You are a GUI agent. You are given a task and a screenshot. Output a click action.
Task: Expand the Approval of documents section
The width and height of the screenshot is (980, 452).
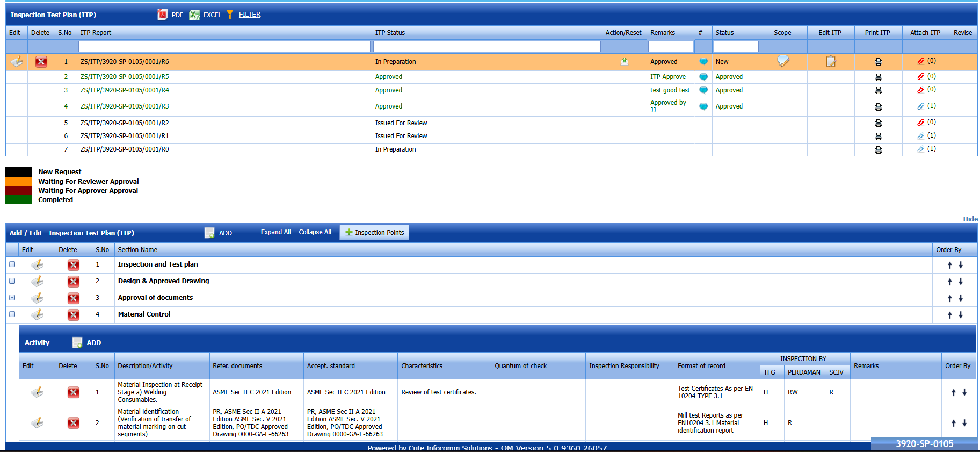pyautogui.click(x=12, y=298)
